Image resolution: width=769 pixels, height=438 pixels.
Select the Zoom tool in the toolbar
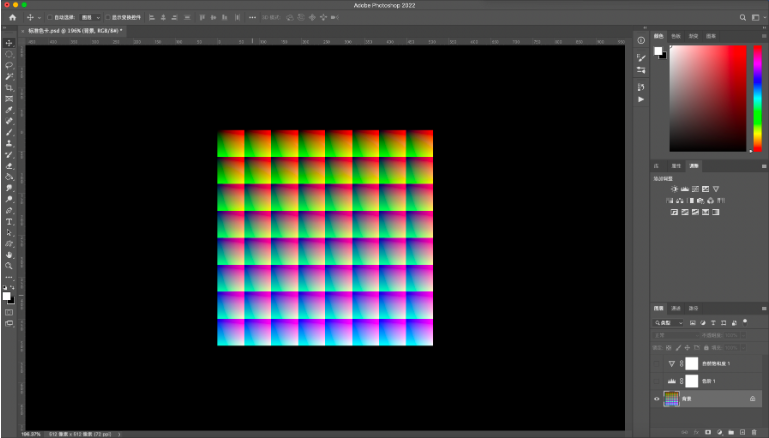[9, 266]
